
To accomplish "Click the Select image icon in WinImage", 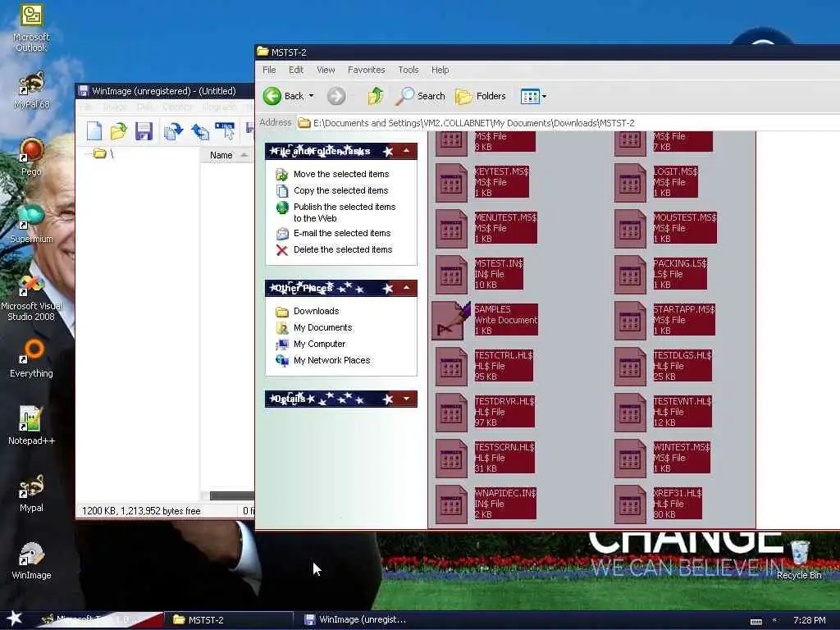I will coord(225,131).
